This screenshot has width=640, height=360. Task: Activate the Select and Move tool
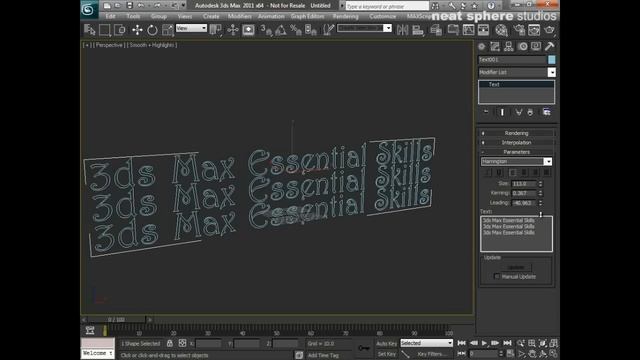click(137, 30)
